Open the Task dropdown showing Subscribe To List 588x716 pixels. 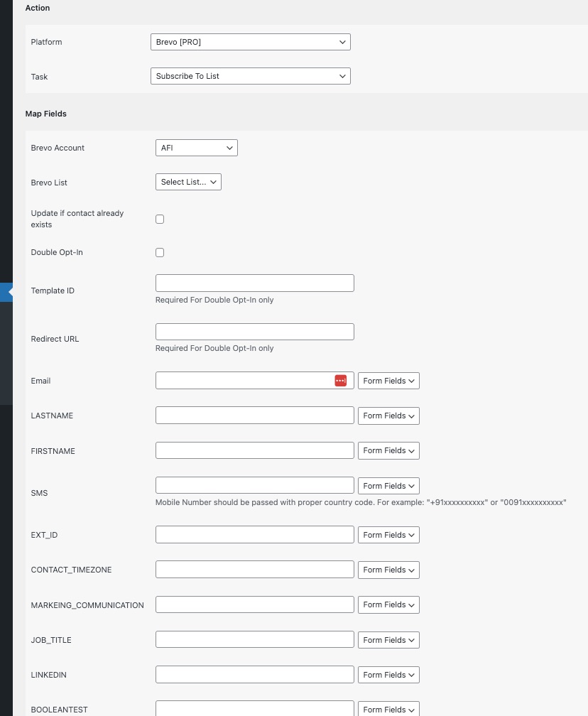(251, 76)
